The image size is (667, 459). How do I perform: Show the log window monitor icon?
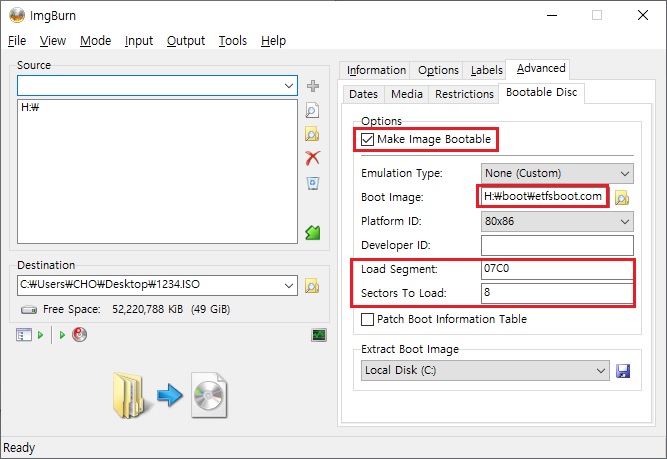(x=319, y=335)
